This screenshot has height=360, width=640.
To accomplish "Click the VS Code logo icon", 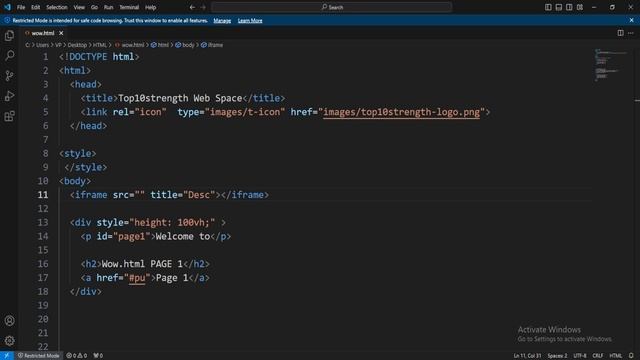I will [x=7, y=7].
